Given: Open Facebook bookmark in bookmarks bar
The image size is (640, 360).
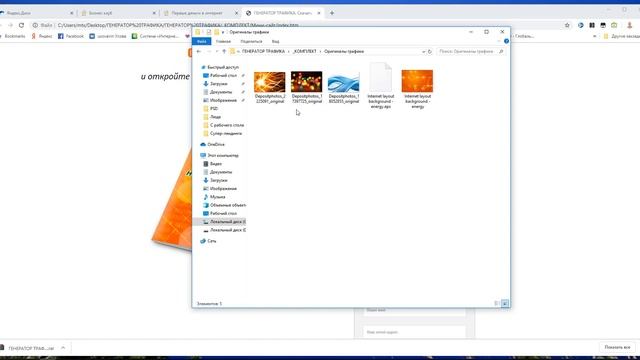Looking at the screenshot, I should pos(71,36).
